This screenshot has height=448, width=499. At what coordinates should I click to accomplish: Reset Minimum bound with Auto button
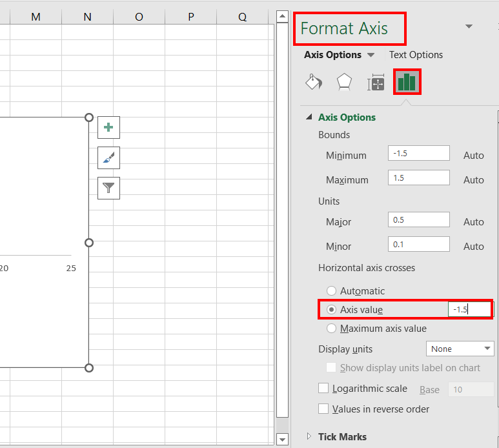(474, 156)
